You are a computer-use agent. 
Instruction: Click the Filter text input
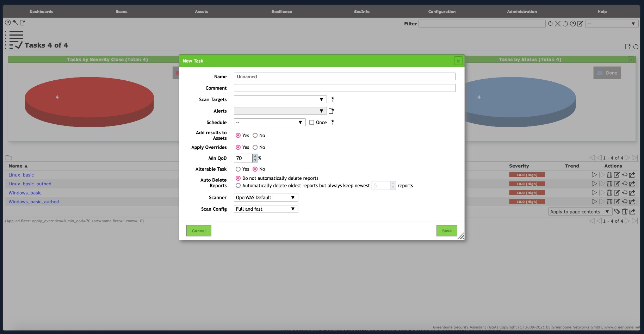pyautogui.click(x=482, y=24)
